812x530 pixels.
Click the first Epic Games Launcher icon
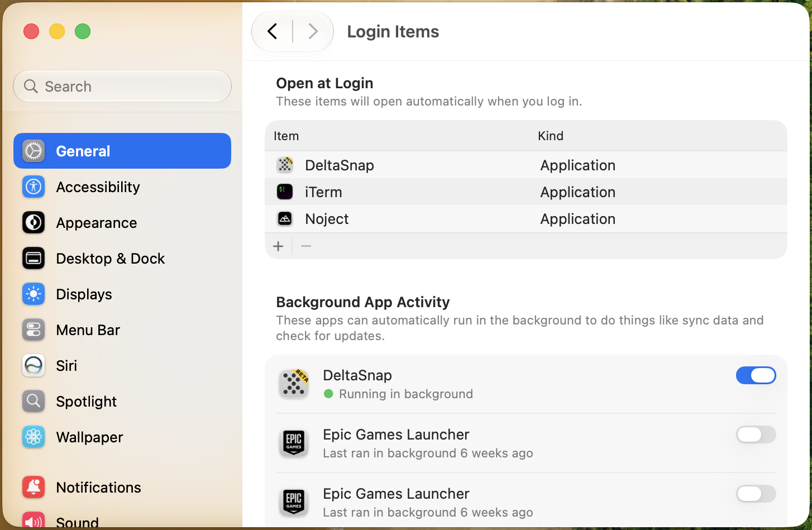(x=294, y=443)
